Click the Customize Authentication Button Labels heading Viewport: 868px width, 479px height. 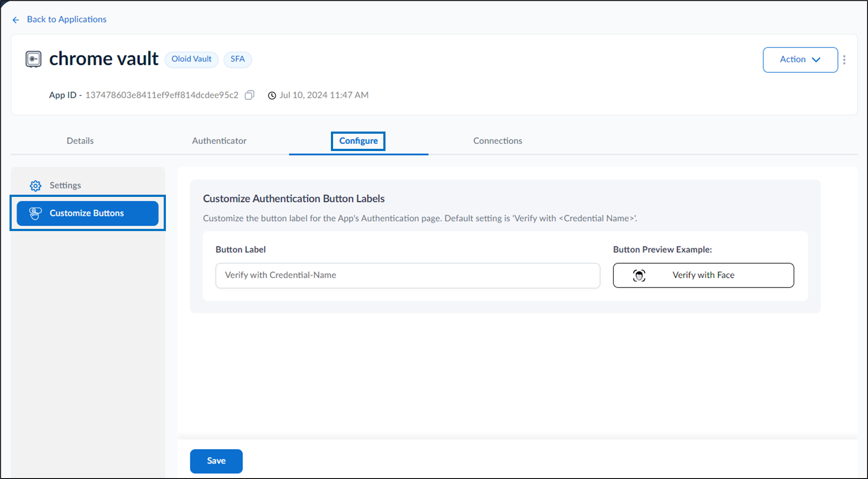point(294,199)
